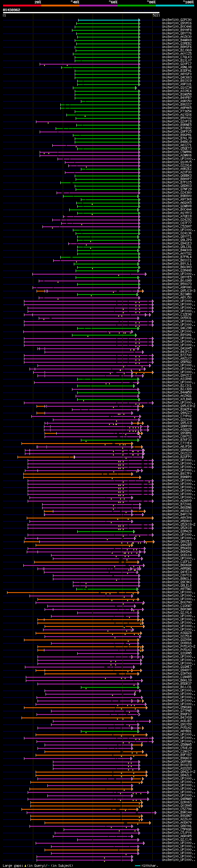Select hit UniRef100_A9RS50
Viewport: 197px width, 868px height.
point(177,101)
